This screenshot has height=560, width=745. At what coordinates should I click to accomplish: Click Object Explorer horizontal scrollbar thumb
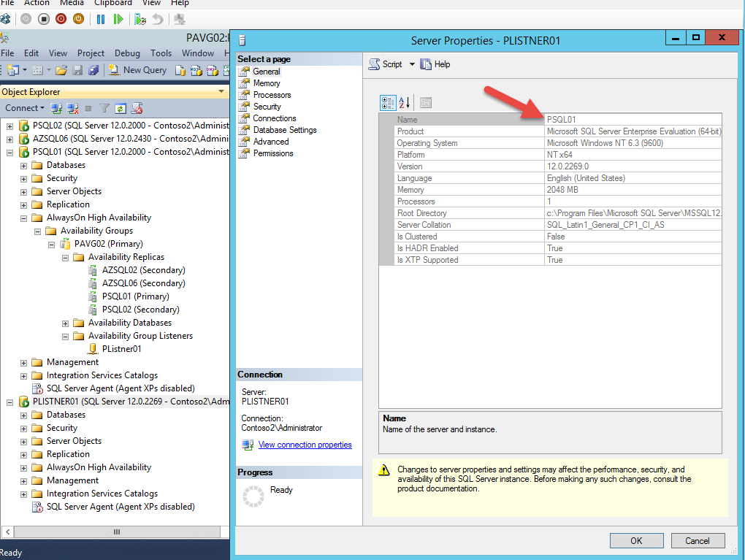(117, 532)
